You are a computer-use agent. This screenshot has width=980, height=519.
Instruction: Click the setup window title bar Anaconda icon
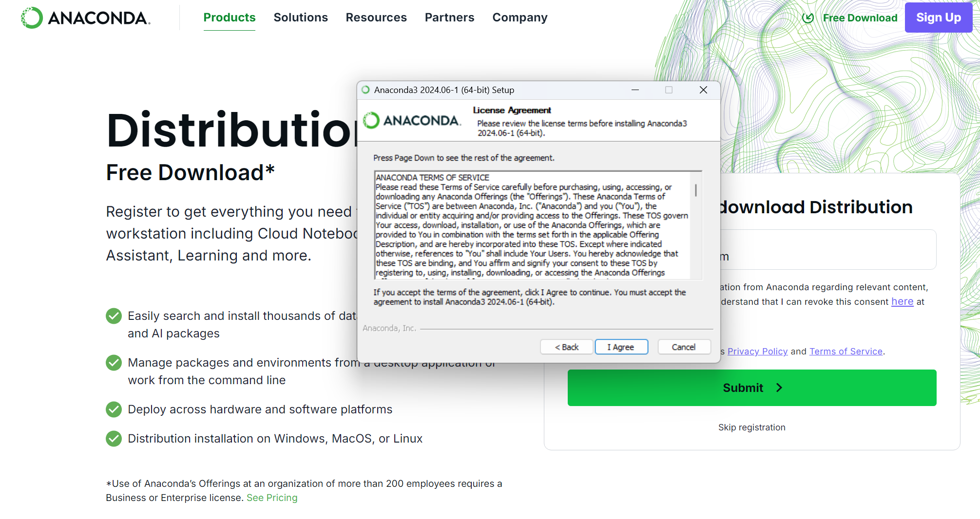click(x=365, y=90)
